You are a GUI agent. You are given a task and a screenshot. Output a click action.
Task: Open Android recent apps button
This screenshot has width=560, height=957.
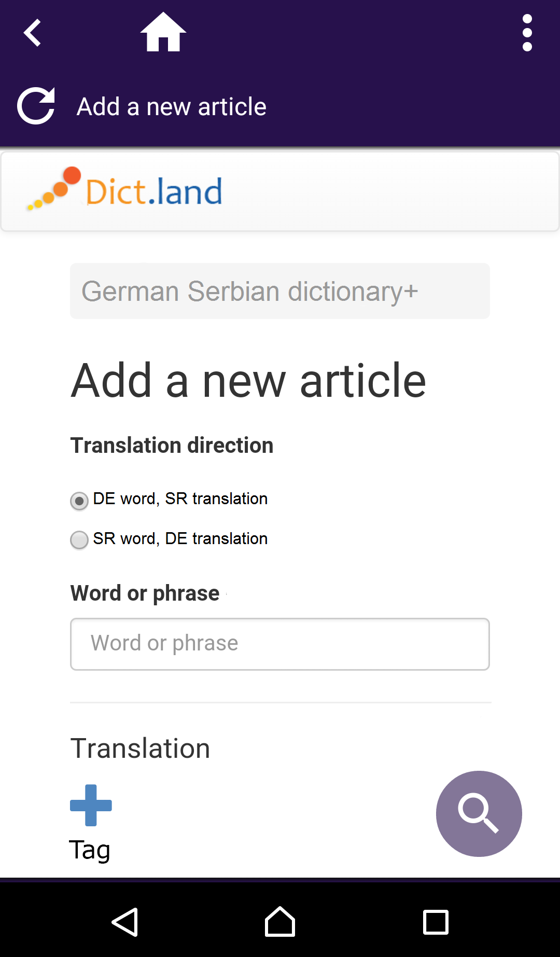[436, 922]
